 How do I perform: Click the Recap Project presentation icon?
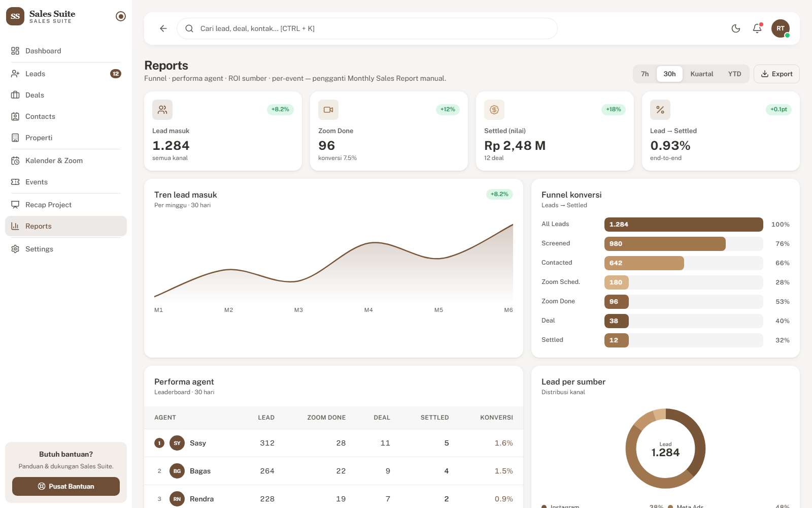pos(15,205)
